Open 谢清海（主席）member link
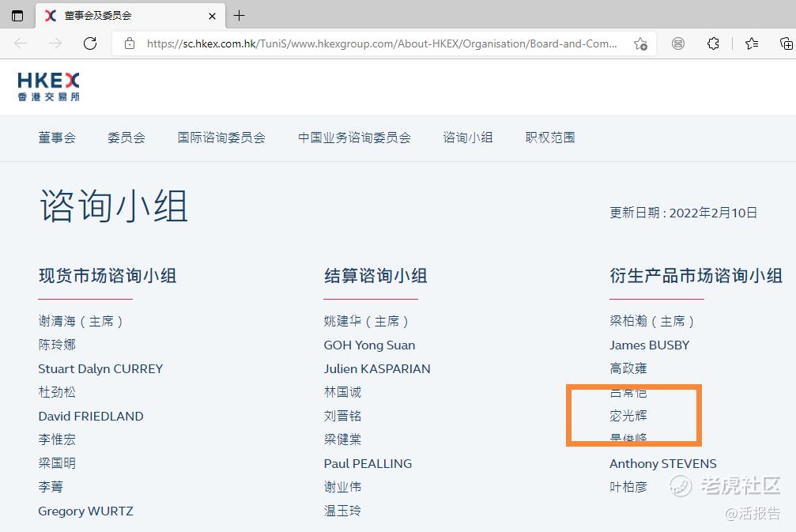This screenshot has height=532, width=796. tap(81, 321)
